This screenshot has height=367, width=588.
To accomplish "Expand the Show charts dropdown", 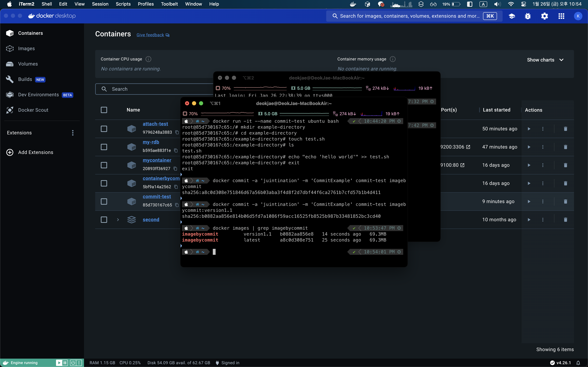I will [x=545, y=60].
